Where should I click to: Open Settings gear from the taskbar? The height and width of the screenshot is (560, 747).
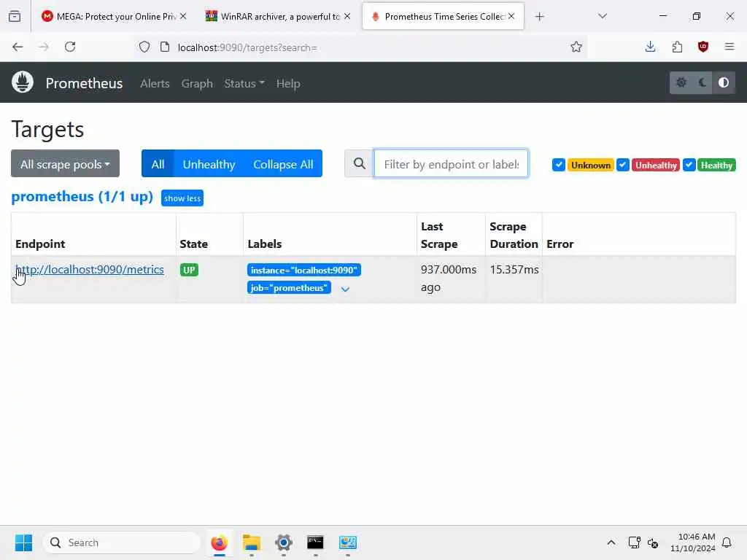284,542
